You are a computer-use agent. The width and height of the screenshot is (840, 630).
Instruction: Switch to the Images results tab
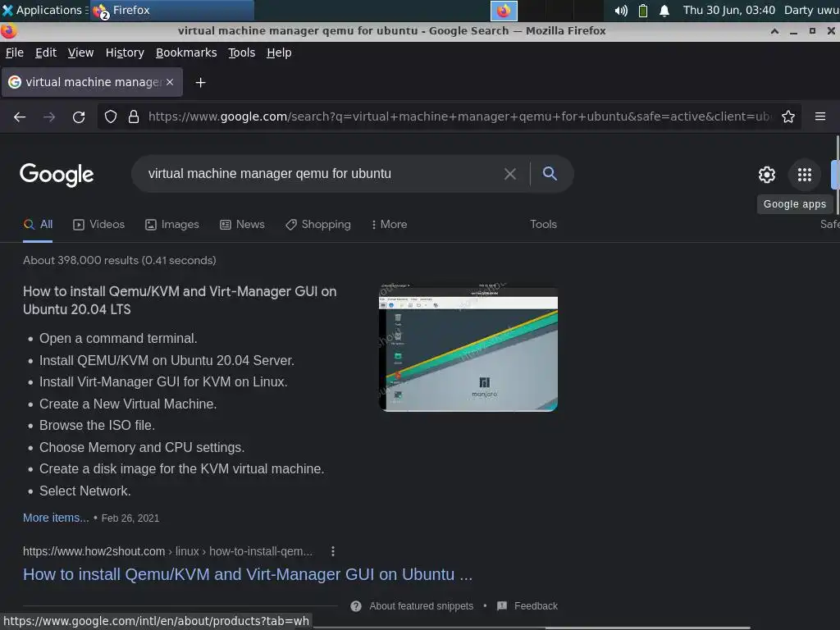(172, 225)
